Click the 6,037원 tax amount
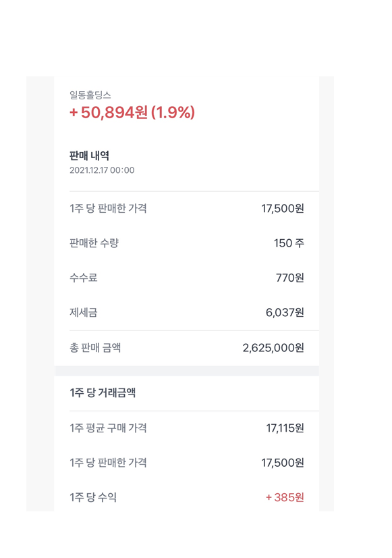The height and width of the screenshot is (558, 392). pos(285,313)
